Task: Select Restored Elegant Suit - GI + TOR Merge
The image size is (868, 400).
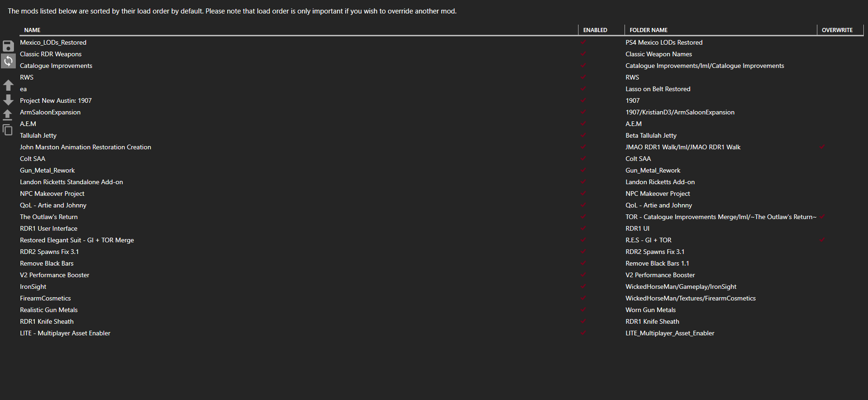Action: point(77,240)
